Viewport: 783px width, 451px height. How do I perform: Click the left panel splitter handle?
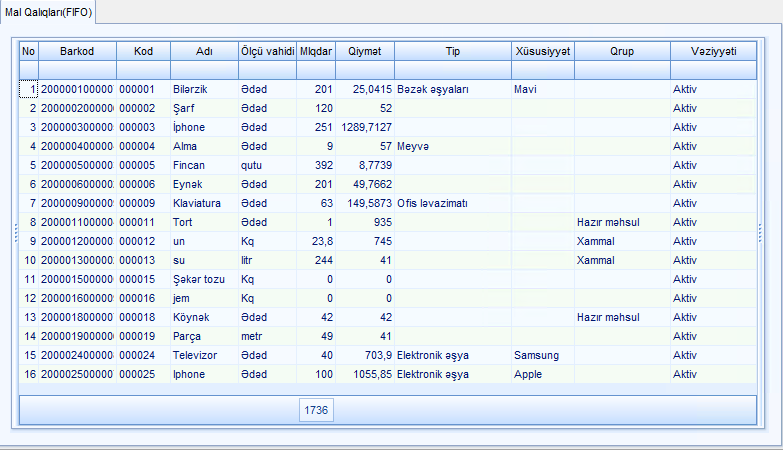tap(14, 233)
